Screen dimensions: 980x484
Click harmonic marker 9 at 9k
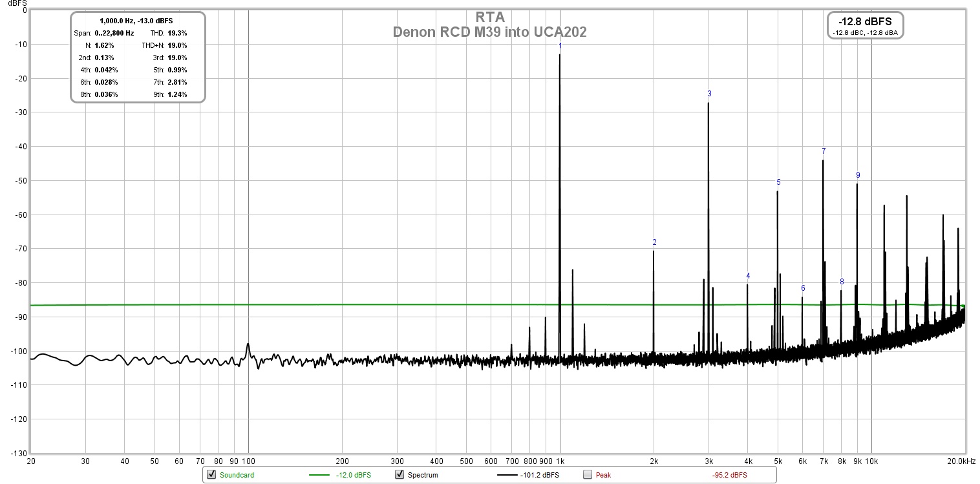[x=858, y=175]
